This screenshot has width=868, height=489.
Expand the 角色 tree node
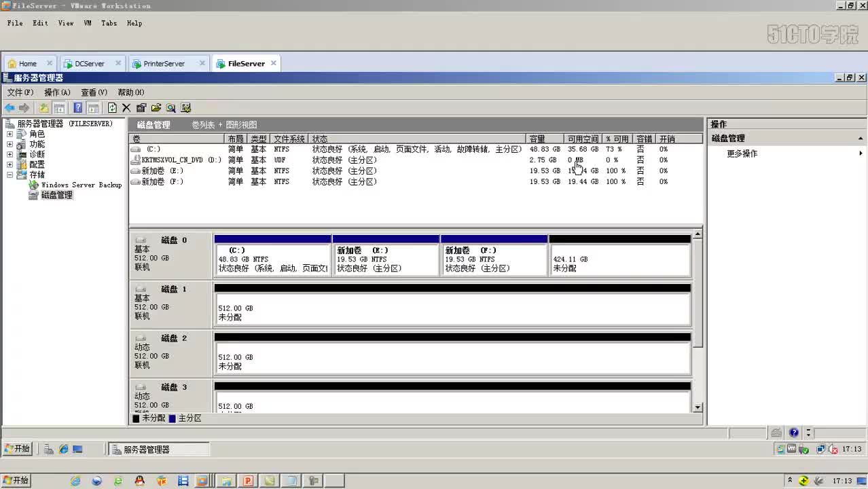point(10,134)
